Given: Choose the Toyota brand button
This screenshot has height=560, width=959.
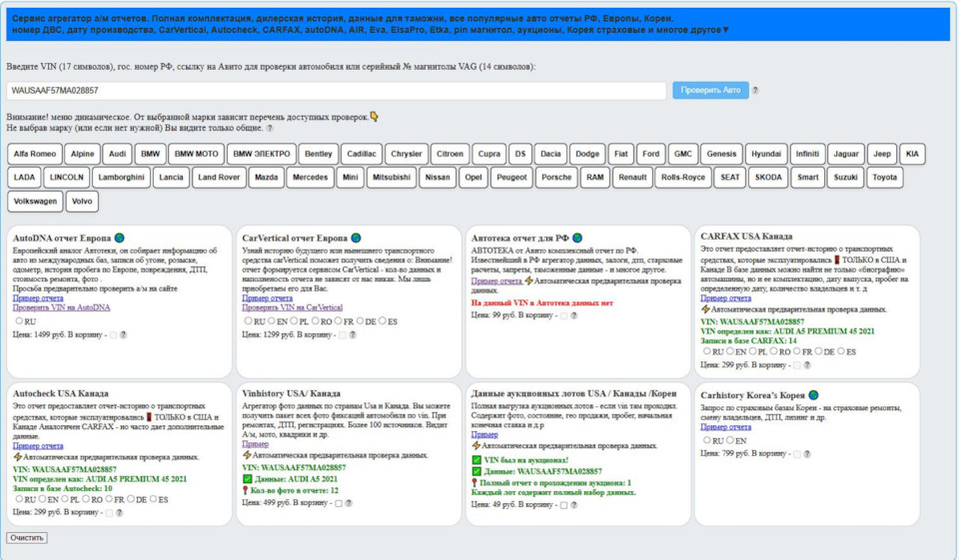Looking at the screenshot, I should point(884,178).
